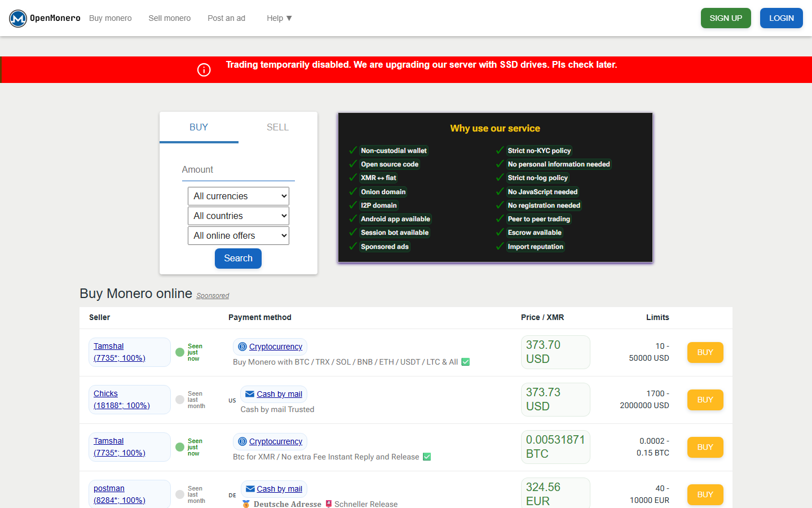
Task: Click the grey status dot for Chicks
Action: tap(180, 400)
